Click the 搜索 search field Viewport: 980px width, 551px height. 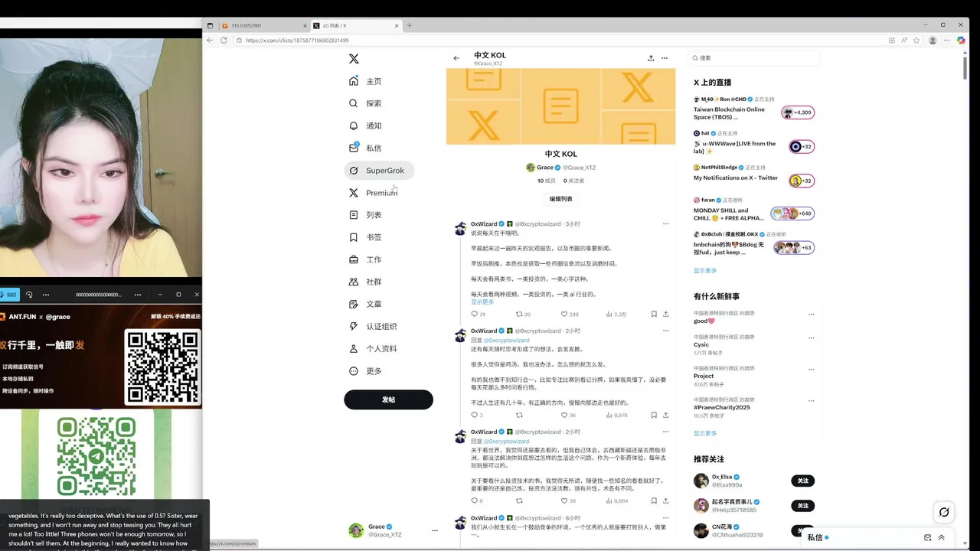pyautogui.click(x=754, y=58)
